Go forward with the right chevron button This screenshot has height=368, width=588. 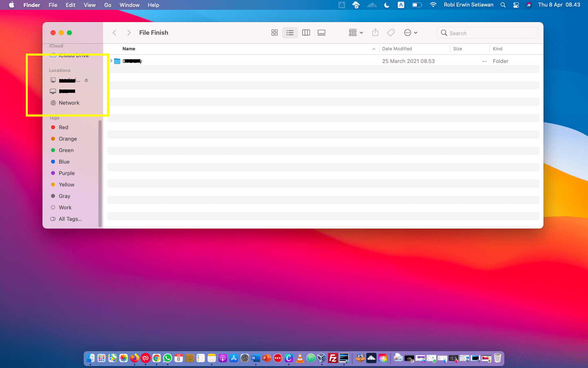129,33
